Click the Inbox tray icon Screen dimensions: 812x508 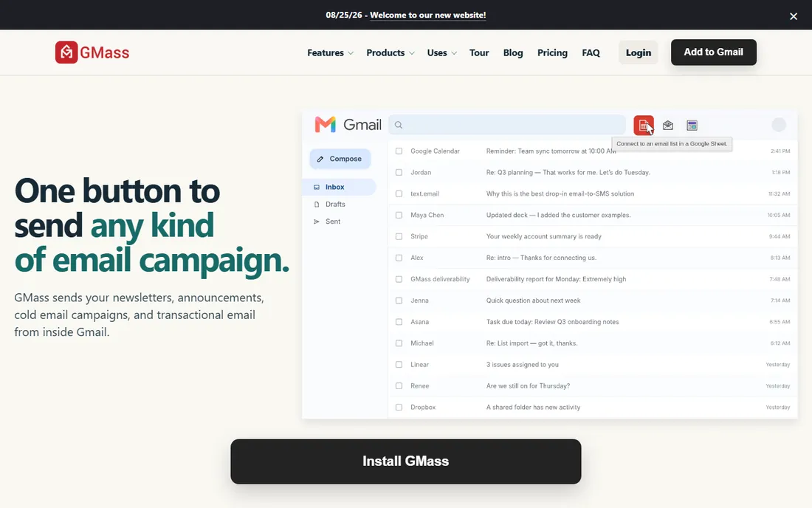pyautogui.click(x=317, y=187)
